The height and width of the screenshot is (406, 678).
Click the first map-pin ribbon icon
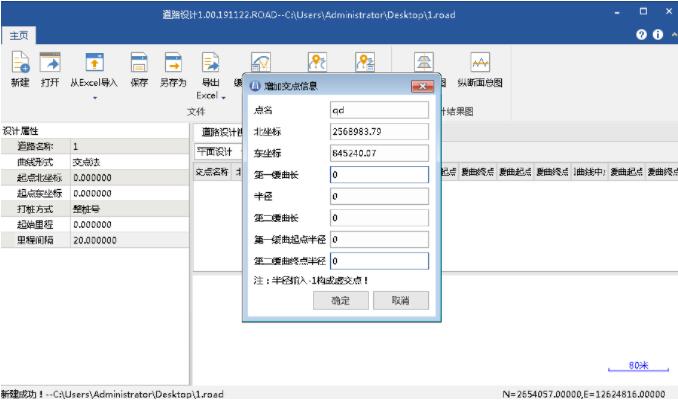317,62
